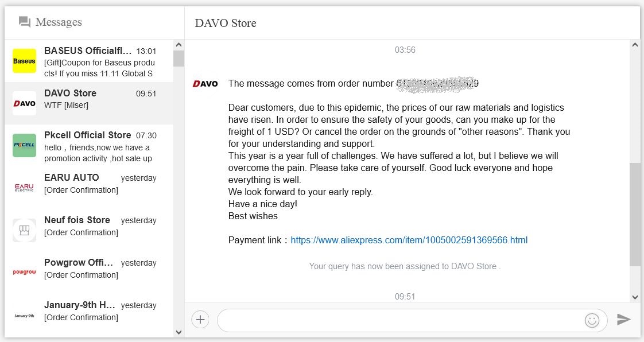Click the DAVO avatar beside the chat message

[205, 84]
